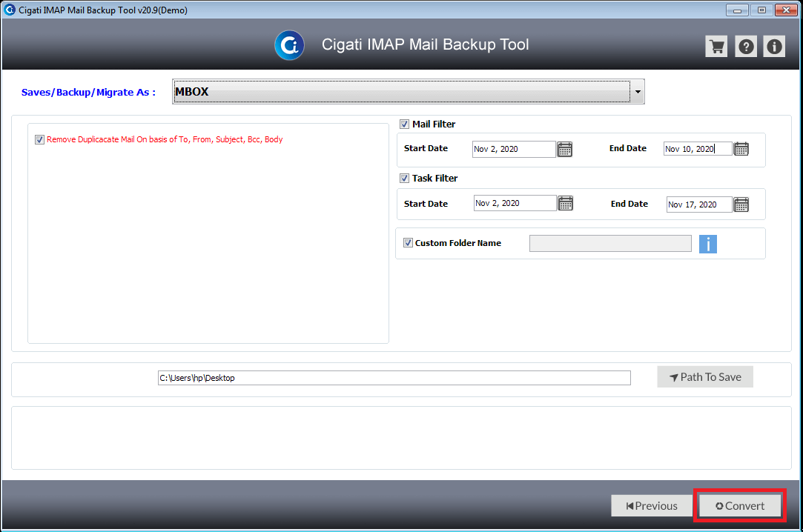This screenshot has height=532, width=803.
Task: Maximize the Cigati backup tool window
Action: pyautogui.click(x=761, y=10)
